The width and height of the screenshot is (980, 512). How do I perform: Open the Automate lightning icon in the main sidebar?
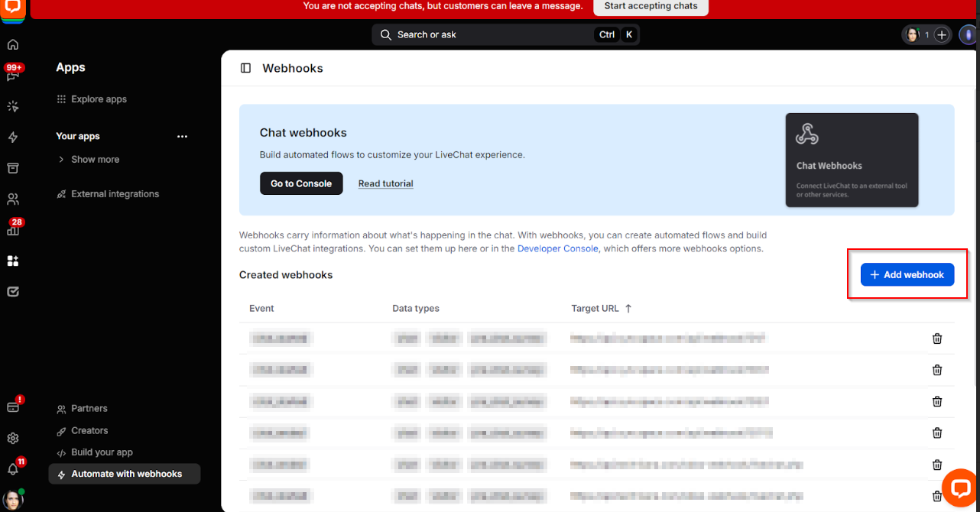(x=13, y=138)
